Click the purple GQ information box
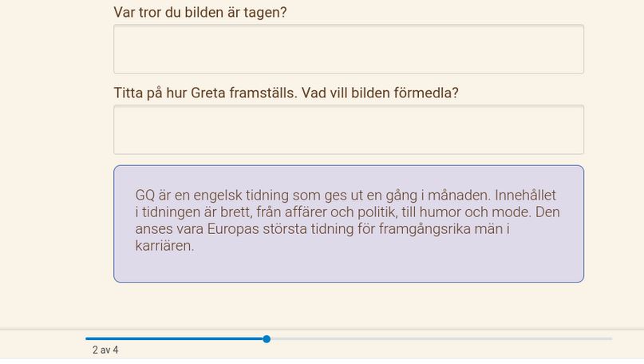This screenshot has height=364, width=644. pyautogui.click(x=348, y=267)
